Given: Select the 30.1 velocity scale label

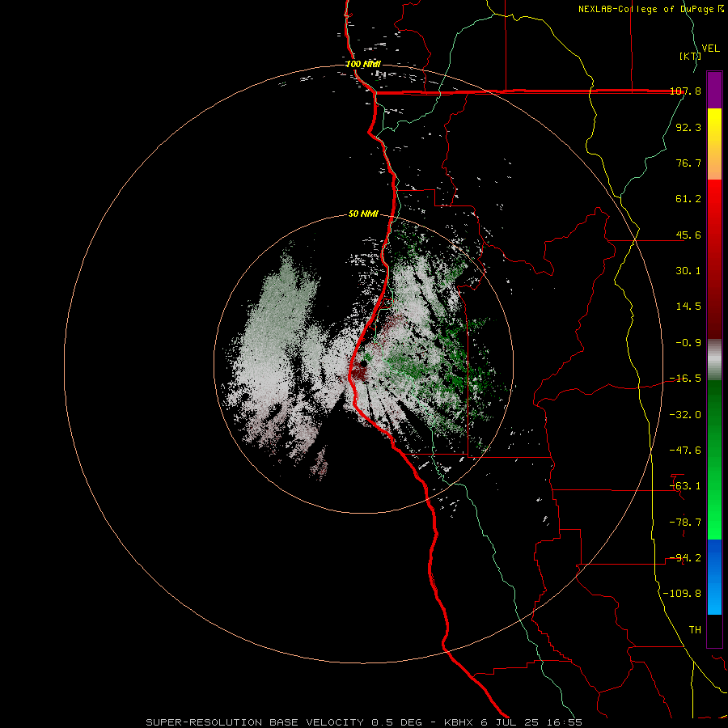Looking at the screenshot, I should (x=688, y=271).
